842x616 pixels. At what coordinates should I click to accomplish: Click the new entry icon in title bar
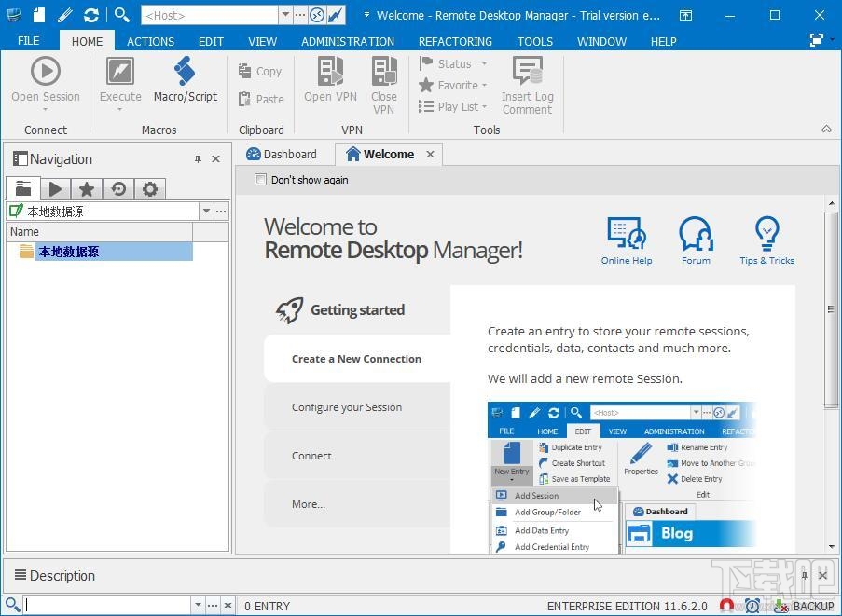(38, 15)
